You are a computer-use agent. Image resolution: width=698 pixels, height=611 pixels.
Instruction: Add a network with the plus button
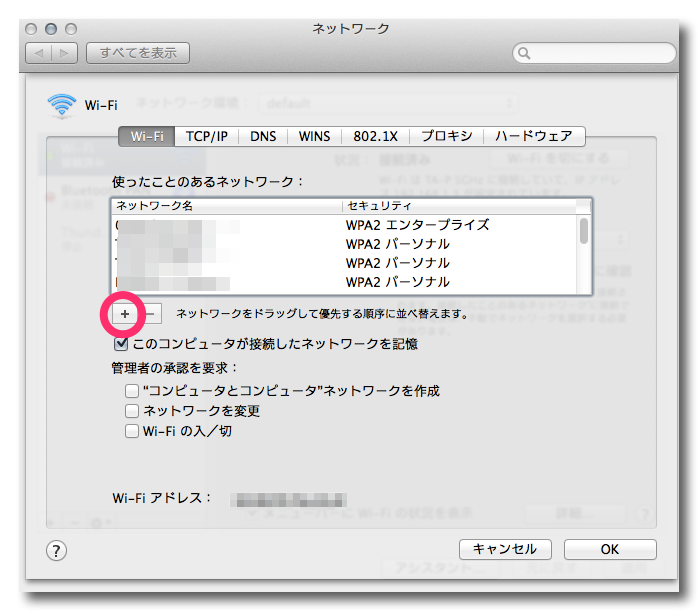point(125,314)
